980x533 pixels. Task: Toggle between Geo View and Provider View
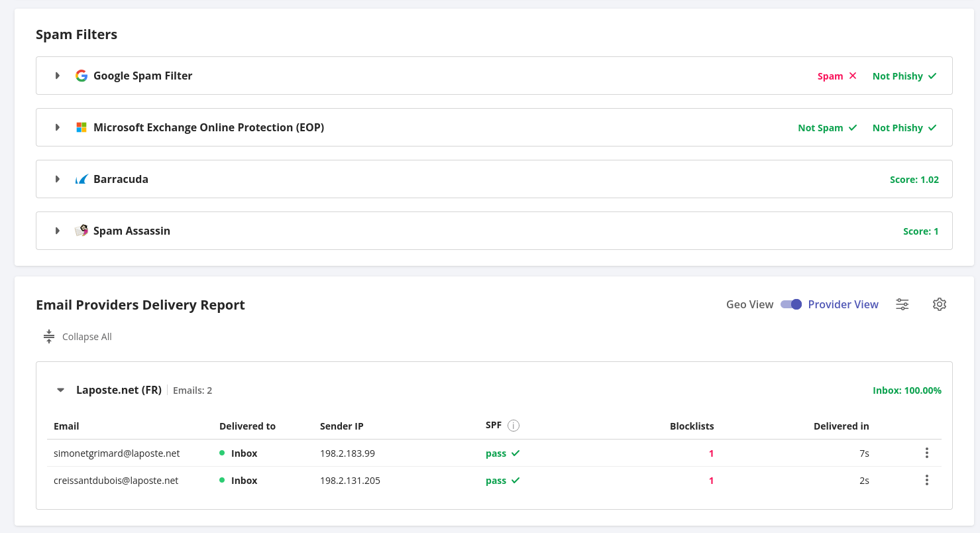[791, 304]
